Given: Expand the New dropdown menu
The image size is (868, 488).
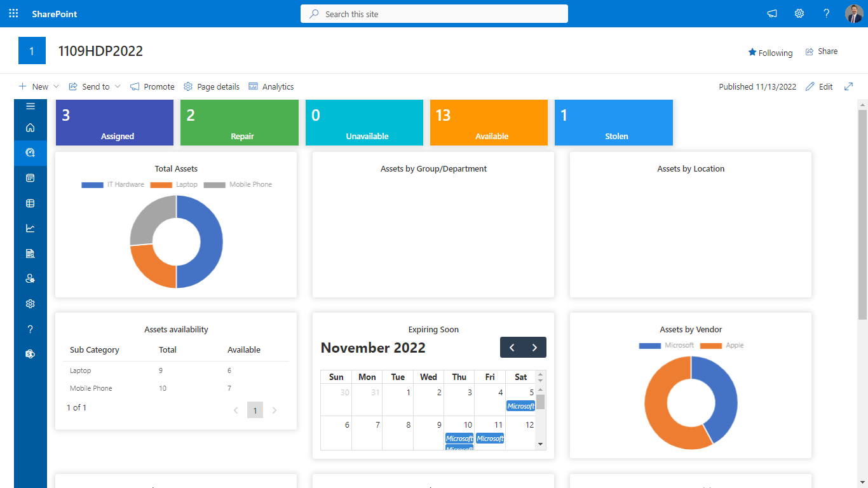Looking at the screenshot, I should (38, 86).
